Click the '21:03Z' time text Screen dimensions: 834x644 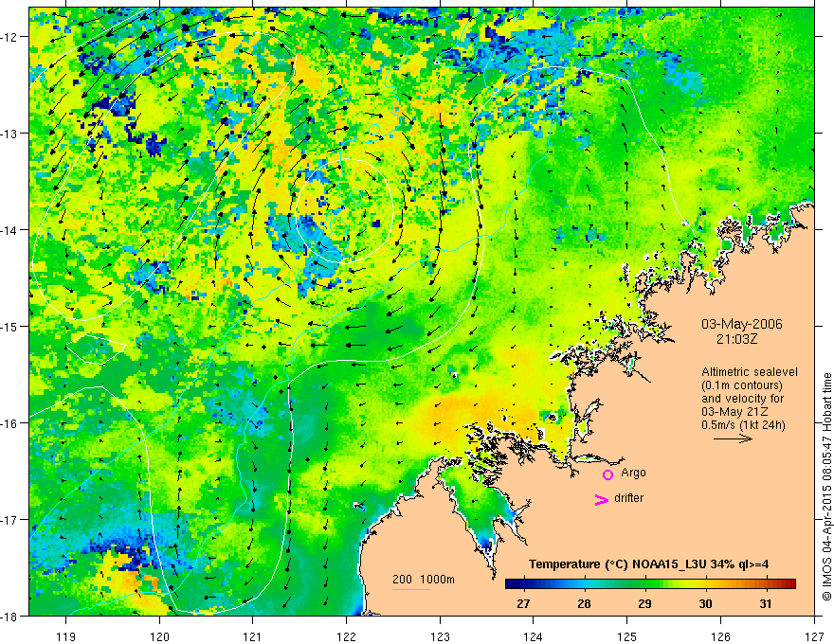[x=736, y=339]
